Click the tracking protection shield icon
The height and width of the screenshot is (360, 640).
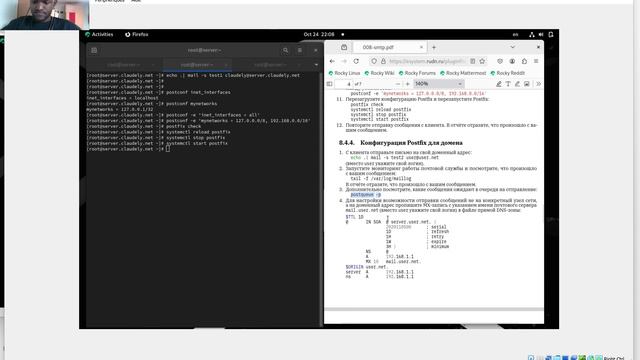point(374,61)
